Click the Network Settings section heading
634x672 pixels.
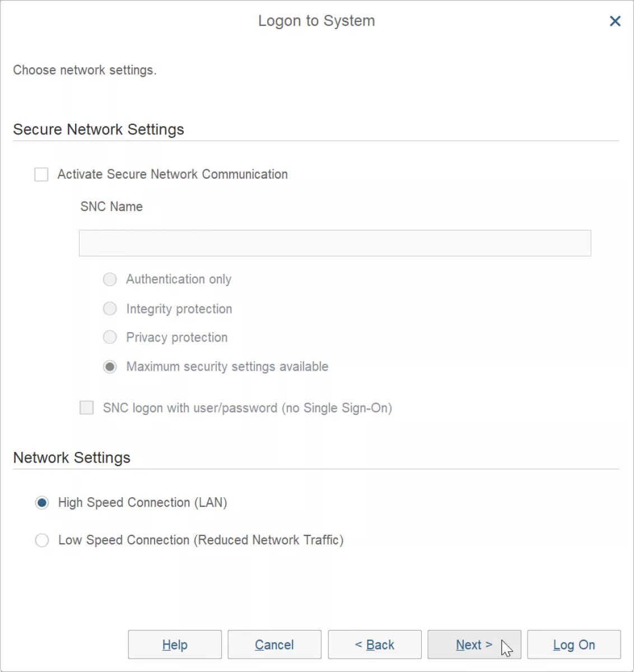coord(72,458)
